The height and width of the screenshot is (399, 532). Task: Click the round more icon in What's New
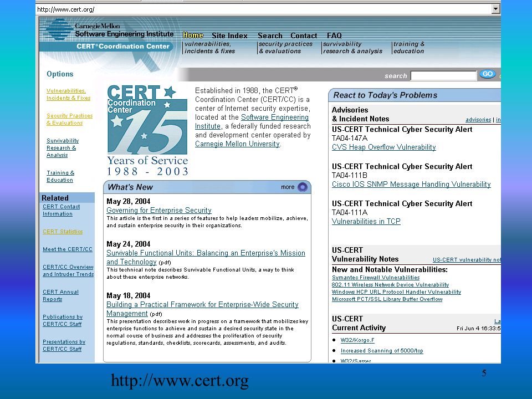tap(303, 187)
